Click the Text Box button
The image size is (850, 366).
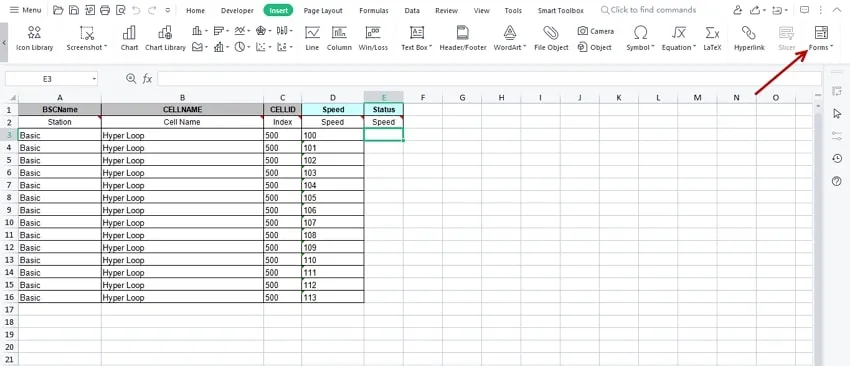coord(416,38)
